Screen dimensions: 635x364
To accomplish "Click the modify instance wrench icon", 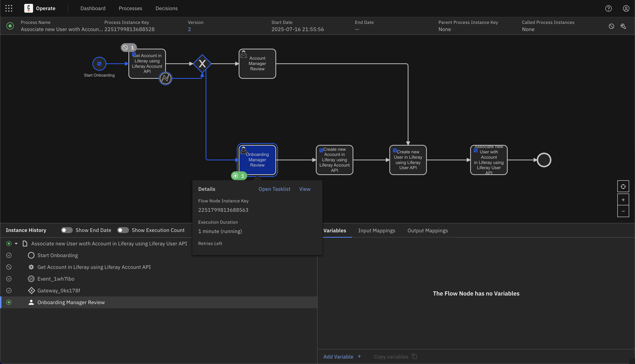I will (x=623, y=26).
